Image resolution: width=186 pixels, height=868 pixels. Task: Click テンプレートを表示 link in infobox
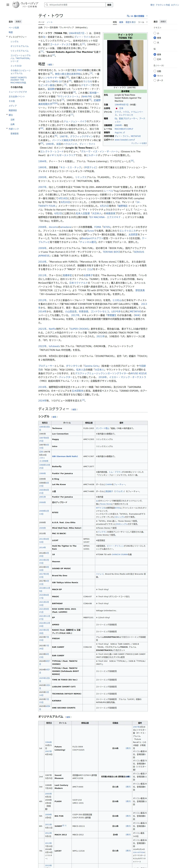(139, 143)
